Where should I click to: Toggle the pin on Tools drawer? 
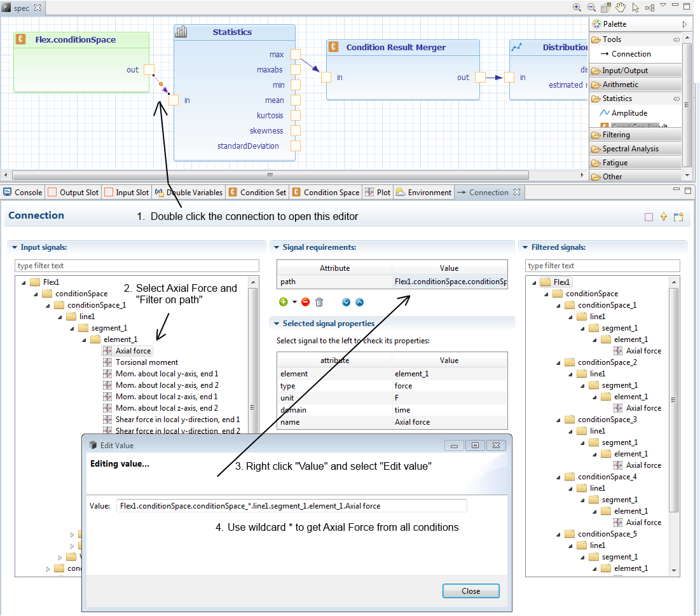(677, 39)
